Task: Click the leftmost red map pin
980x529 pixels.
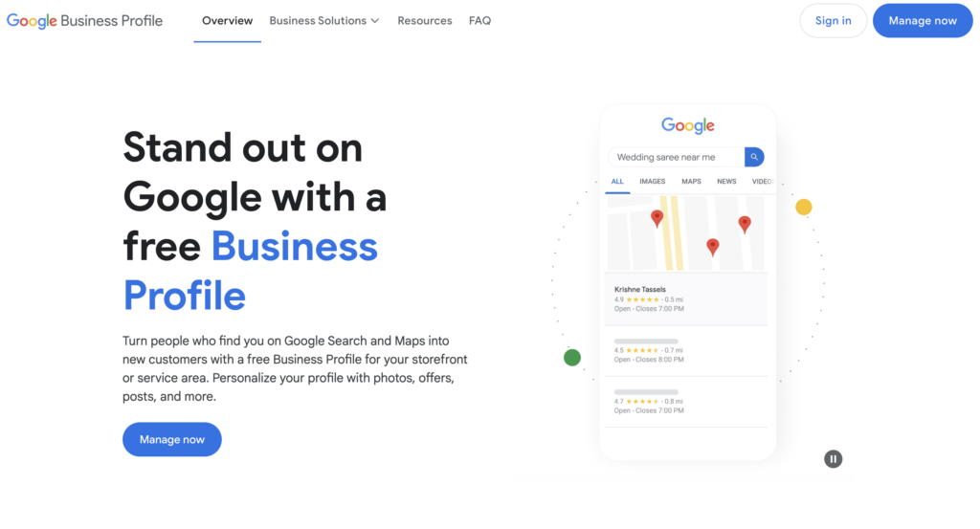Action: [657, 218]
